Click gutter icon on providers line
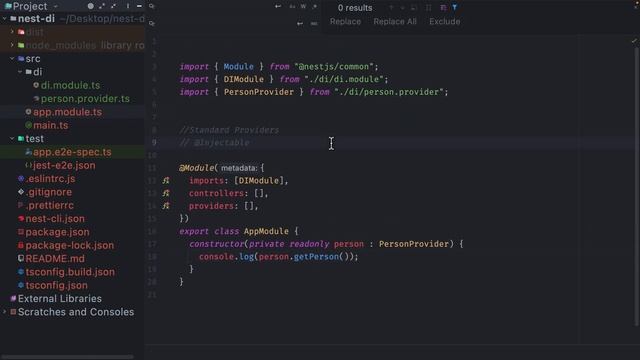This screenshot has height=360, width=640. 166,206
